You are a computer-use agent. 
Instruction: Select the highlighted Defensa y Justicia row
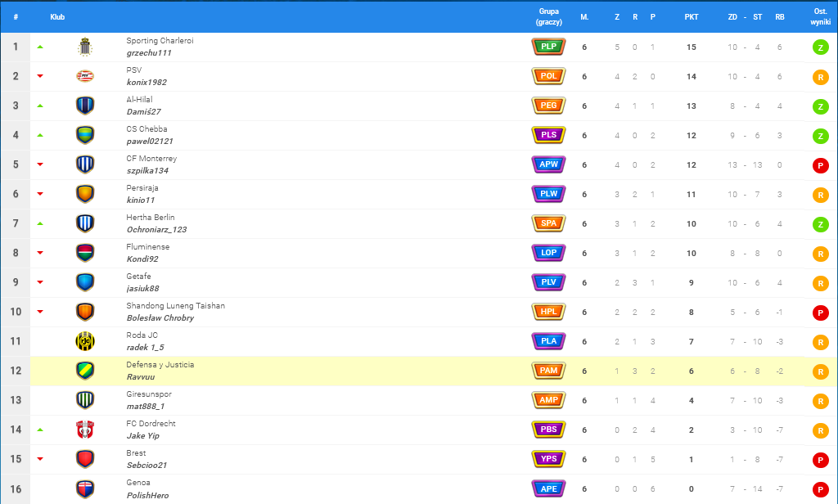click(x=327, y=371)
